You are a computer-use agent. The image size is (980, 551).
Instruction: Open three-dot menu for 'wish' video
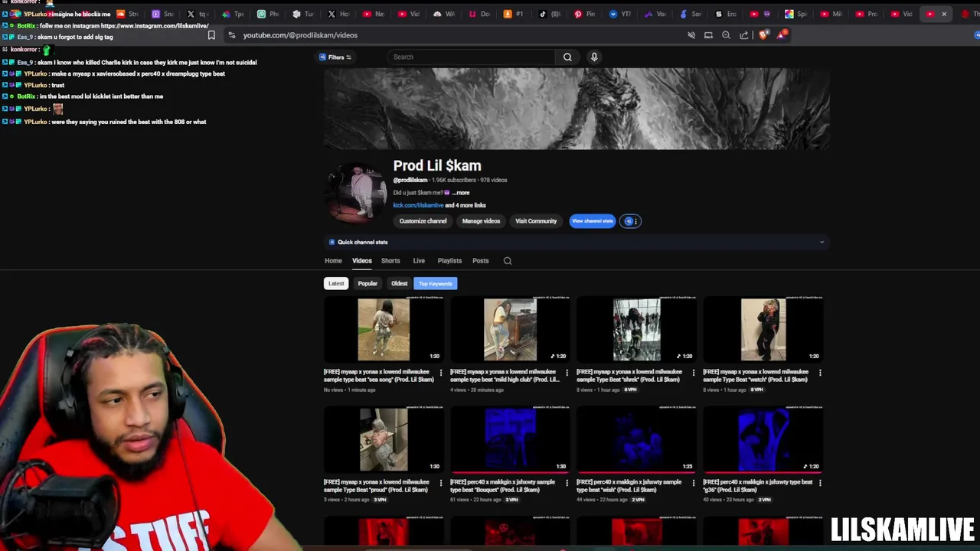(694, 483)
